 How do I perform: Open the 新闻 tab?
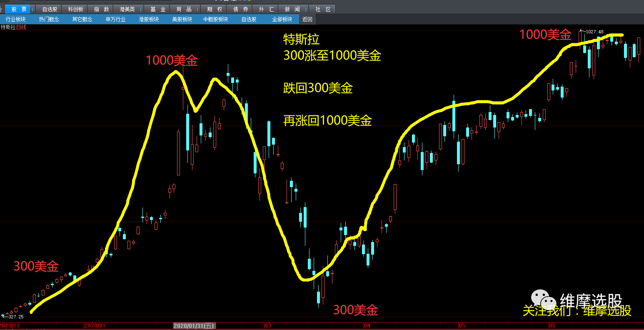[292, 9]
